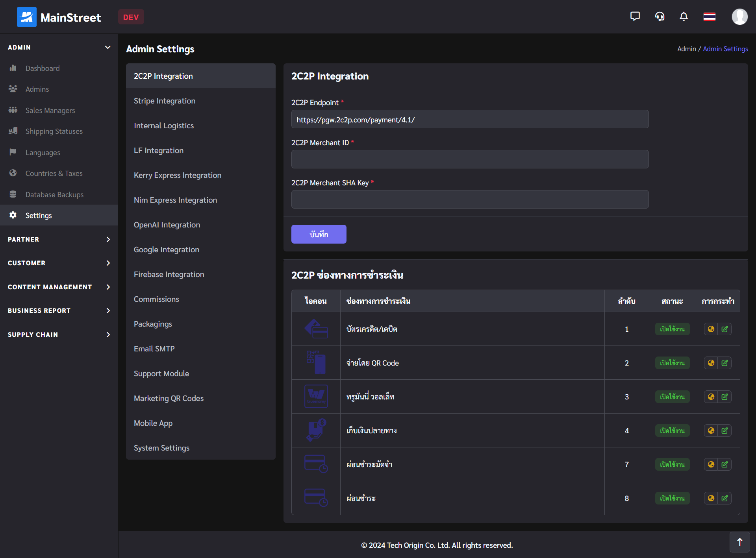
Task: Focus the 2C2P Merchant SHA Key field
Action: pyautogui.click(x=470, y=200)
